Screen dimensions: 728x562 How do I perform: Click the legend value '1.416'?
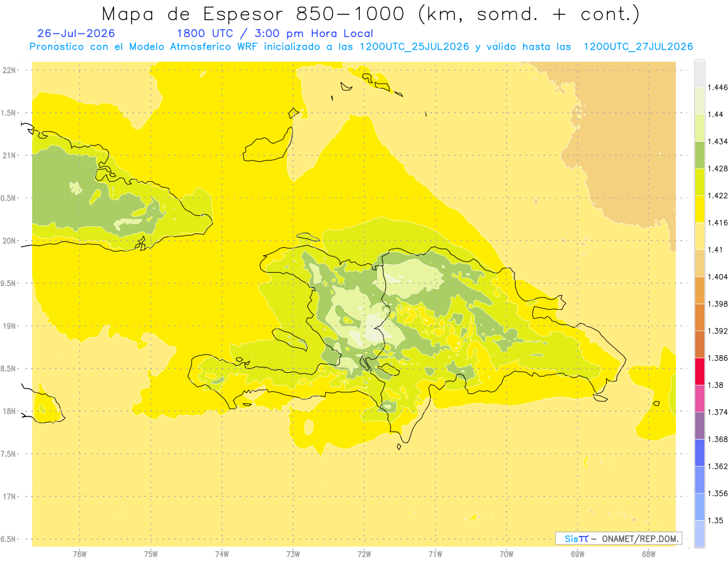point(718,222)
